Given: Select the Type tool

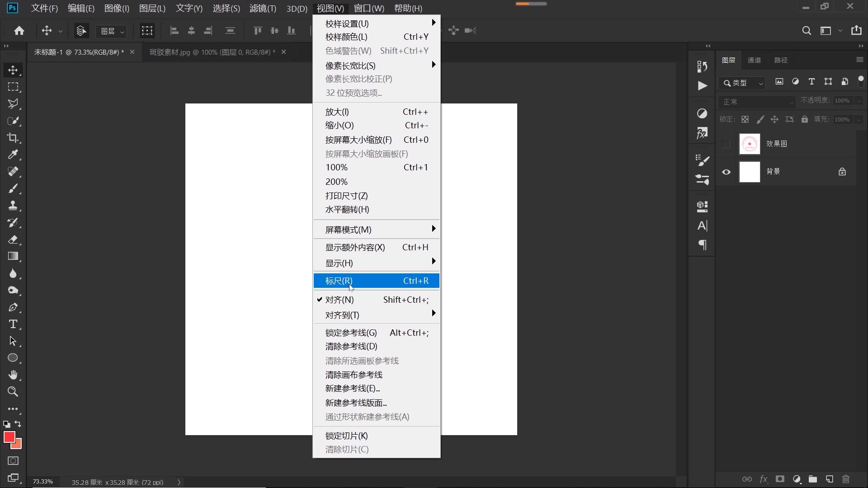Looking at the screenshot, I should (x=13, y=324).
